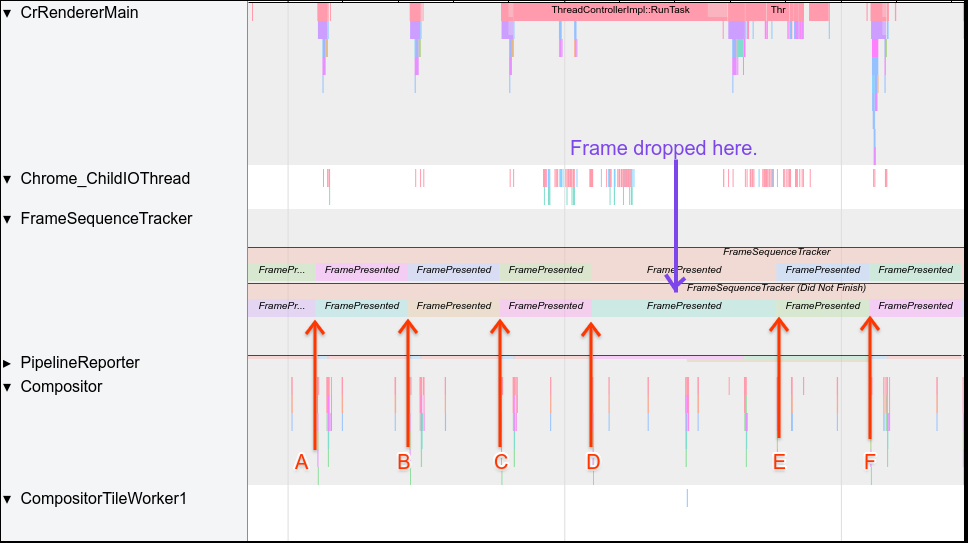Collapse the Chrome_ChildIOThread track arrow
968x543 pixels.
(8, 179)
